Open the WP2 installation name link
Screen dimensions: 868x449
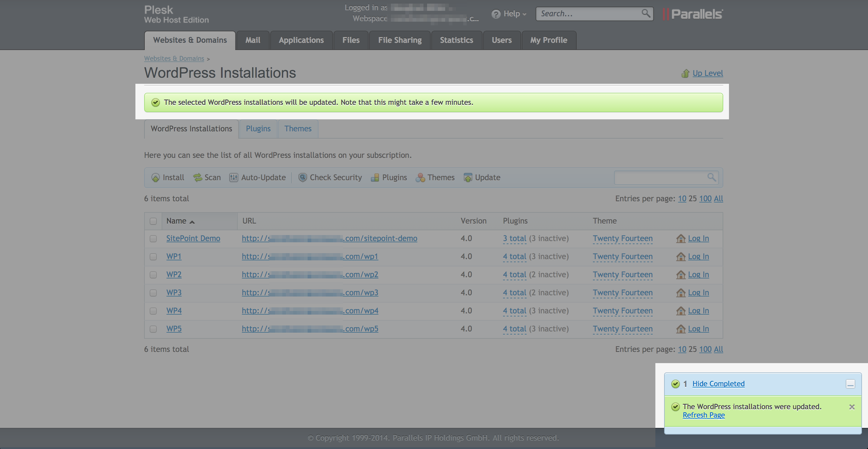[174, 275]
